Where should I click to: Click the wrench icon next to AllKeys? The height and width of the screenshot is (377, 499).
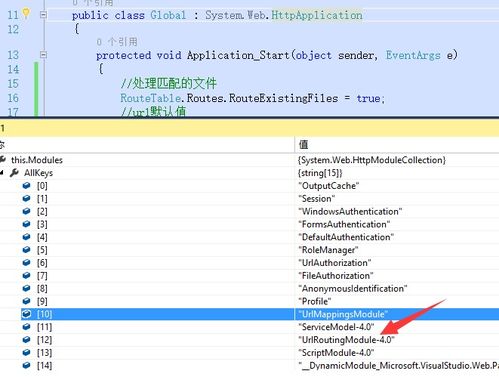(x=14, y=173)
